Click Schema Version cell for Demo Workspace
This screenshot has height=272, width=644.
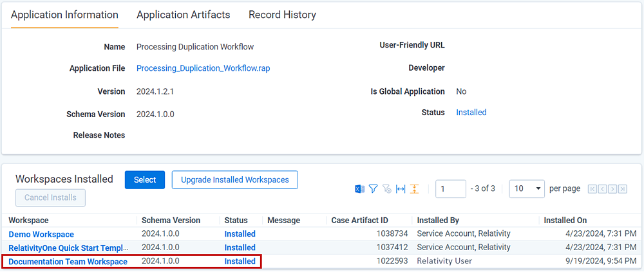pos(160,234)
